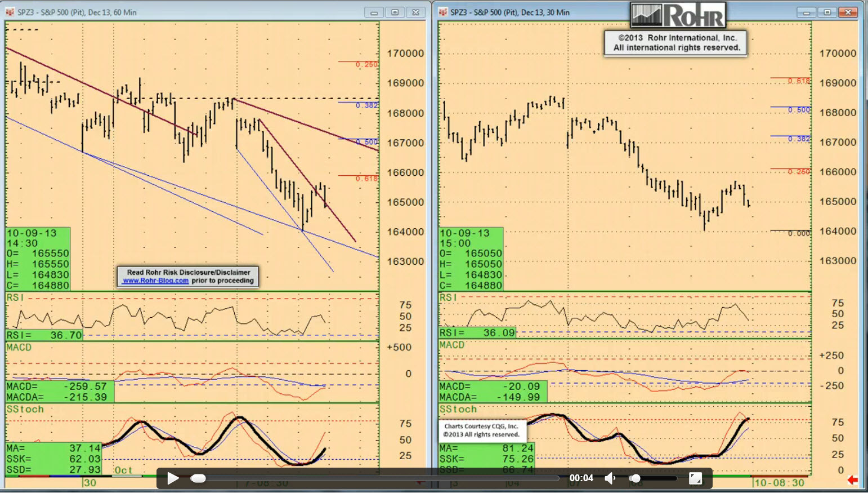
Task: Click the 60 Min chart window icon
Action: pyautogui.click(x=10, y=12)
